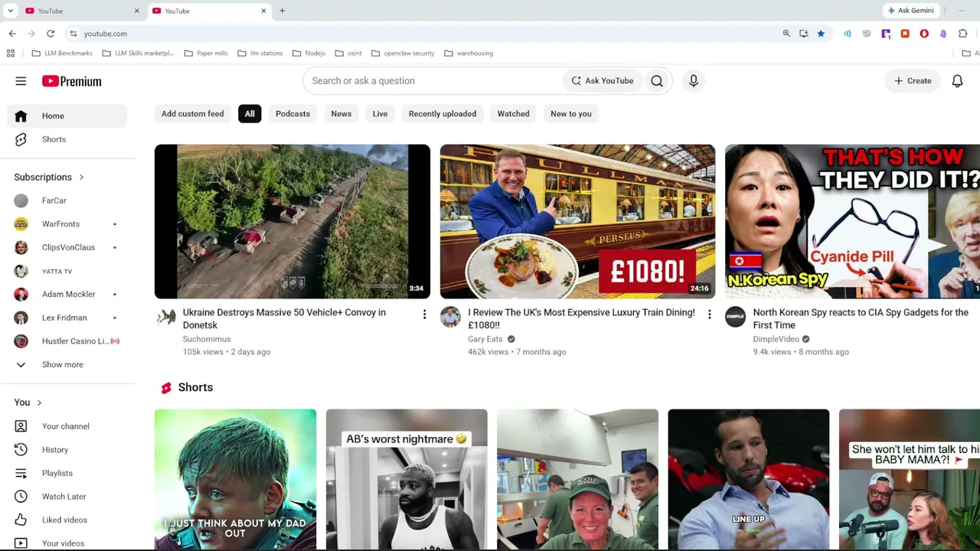Select the Podcasts filter chip

[x=292, y=113]
